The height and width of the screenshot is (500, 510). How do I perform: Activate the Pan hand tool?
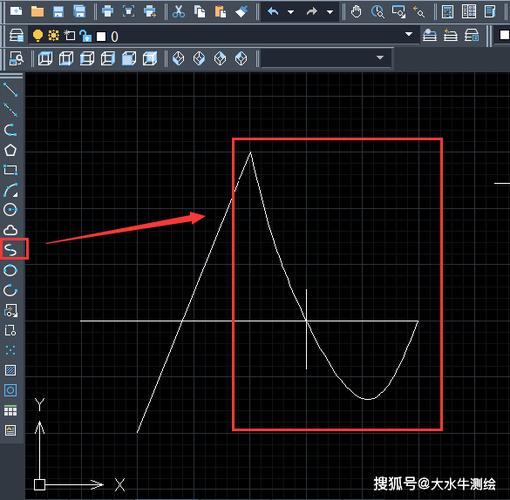(x=356, y=12)
